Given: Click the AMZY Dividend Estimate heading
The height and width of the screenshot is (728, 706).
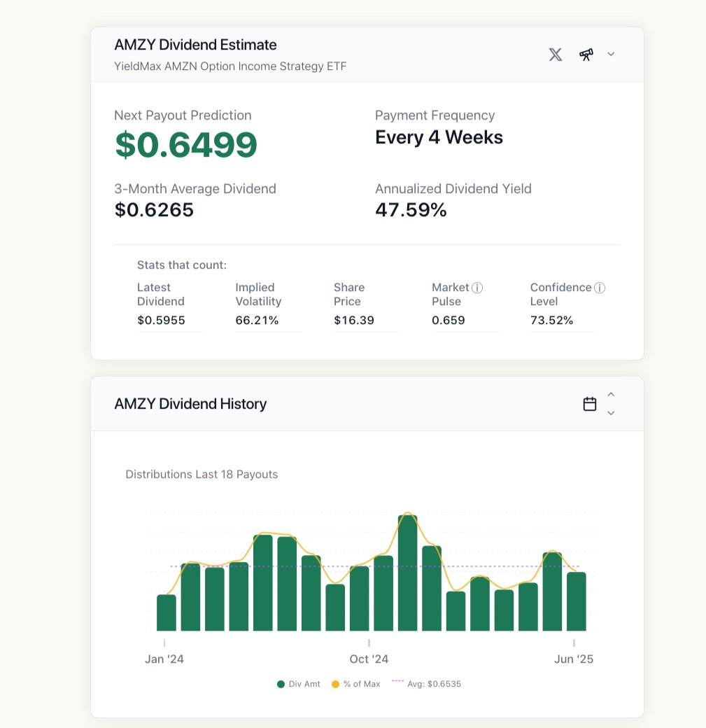Looking at the screenshot, I should coord(195,45).
